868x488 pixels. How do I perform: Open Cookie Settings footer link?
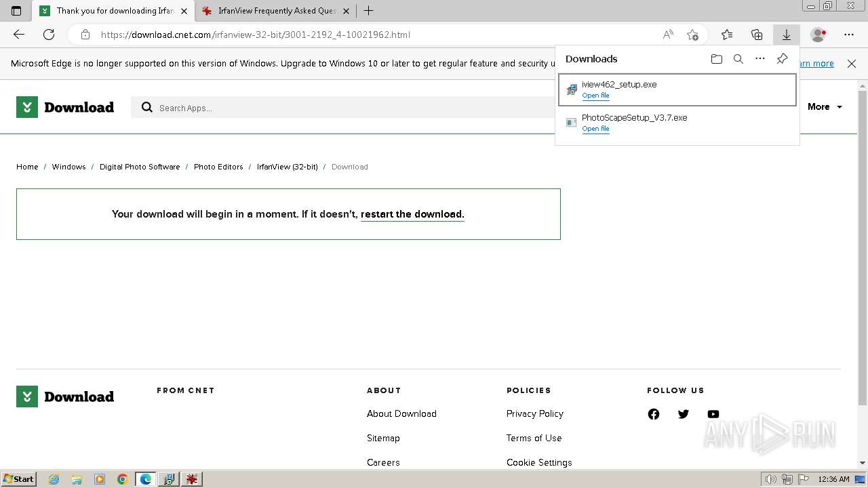(x=539, y=462)
